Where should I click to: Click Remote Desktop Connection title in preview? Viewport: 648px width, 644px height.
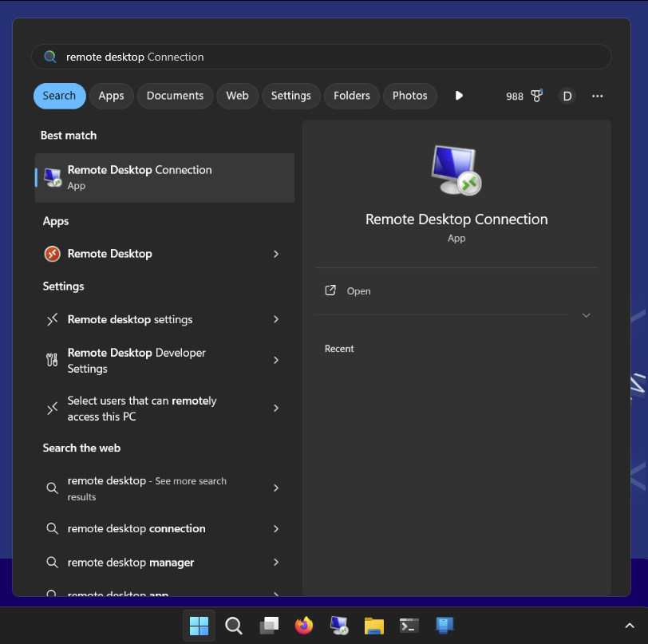point(456,219)
